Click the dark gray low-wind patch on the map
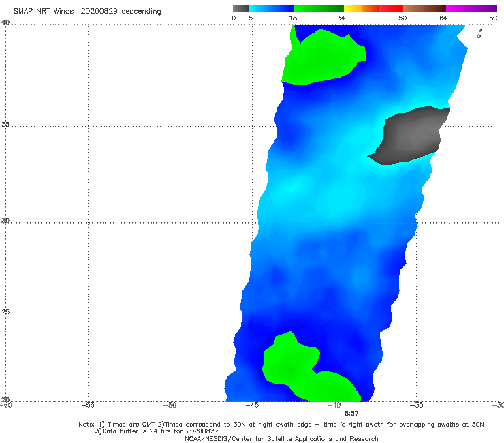Image resolution: width=504 pixels, height=443 pixels. click(413, 135)
